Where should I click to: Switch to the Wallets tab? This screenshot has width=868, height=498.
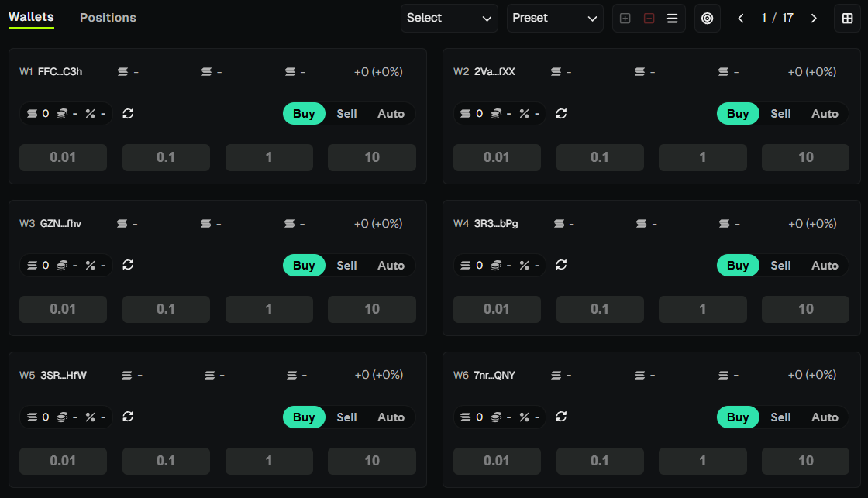31,17
